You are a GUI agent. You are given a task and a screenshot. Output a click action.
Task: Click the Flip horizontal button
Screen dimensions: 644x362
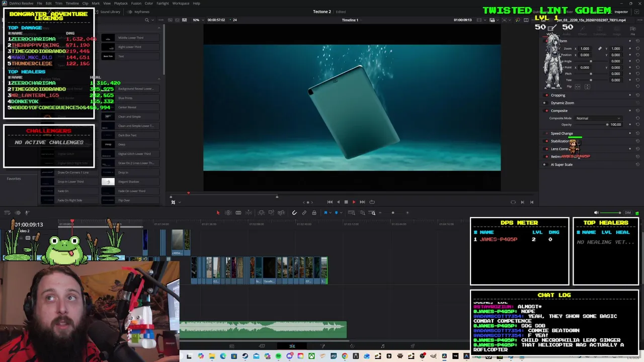coord(578,86)
